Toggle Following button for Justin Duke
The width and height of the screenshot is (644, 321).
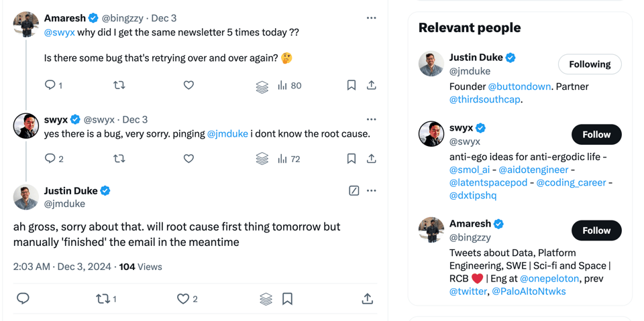(x=590, y=64)
